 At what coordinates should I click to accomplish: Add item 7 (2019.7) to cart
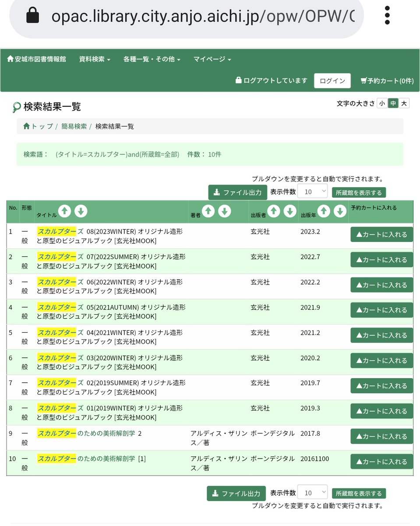pos(381,386)
